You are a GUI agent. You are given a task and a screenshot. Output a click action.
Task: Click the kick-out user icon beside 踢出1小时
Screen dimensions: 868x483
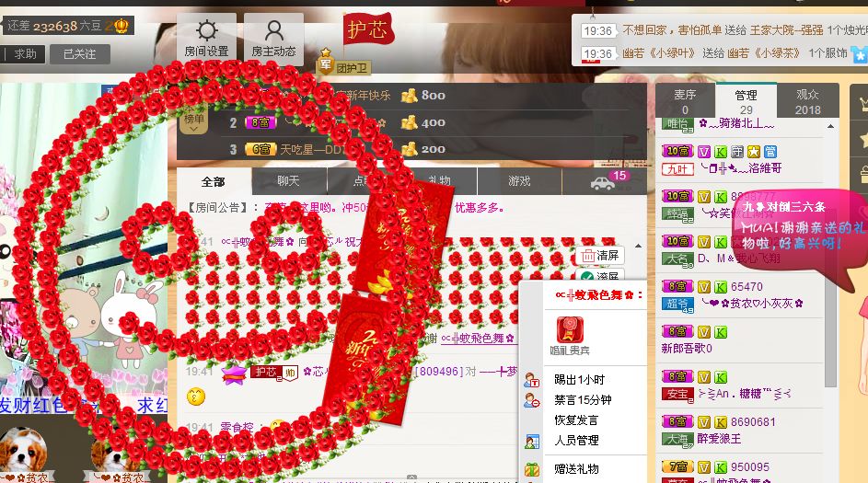coord(532,380)
